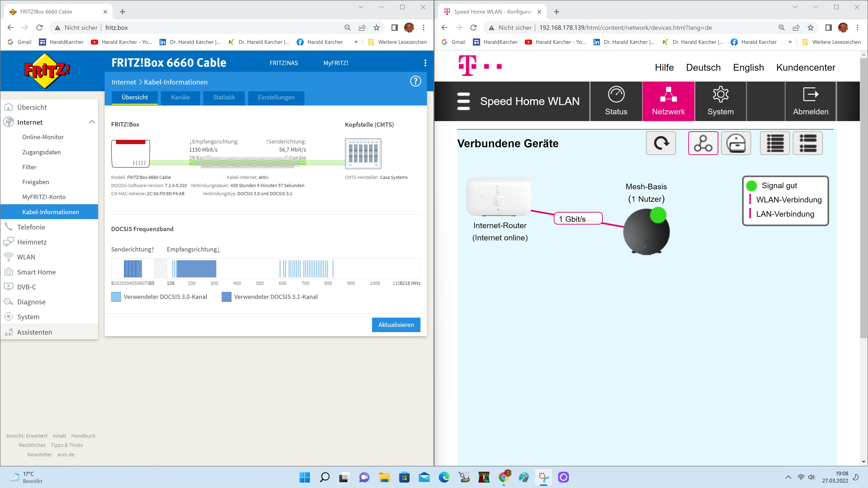
Task: Switch to the Kanäle tab
Action: 180,97
